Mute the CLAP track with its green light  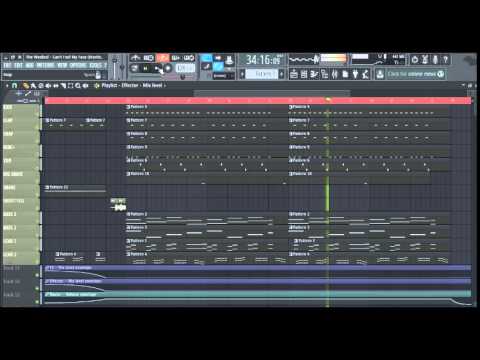coord(37,128)
